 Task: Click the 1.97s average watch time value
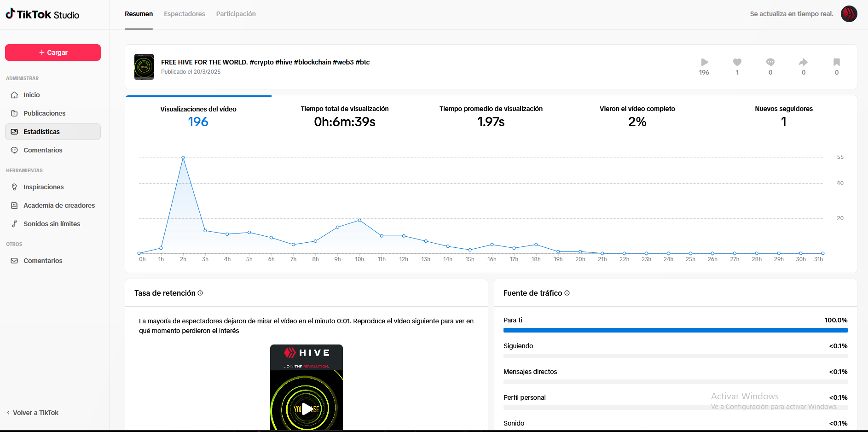click(491, 122)
